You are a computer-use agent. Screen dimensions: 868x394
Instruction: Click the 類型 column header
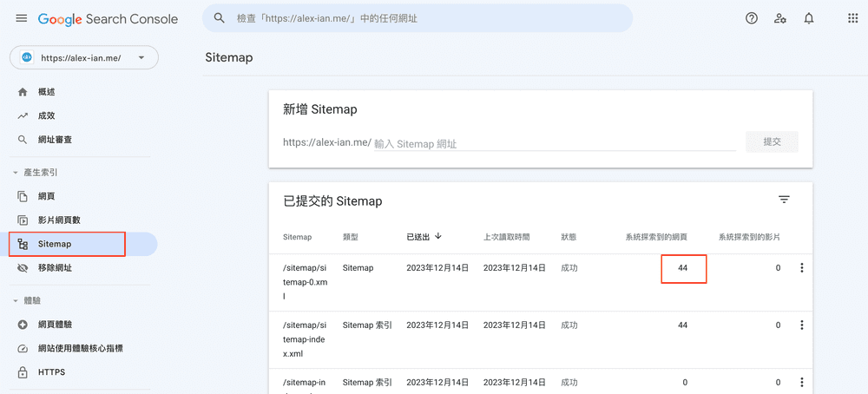351,237
